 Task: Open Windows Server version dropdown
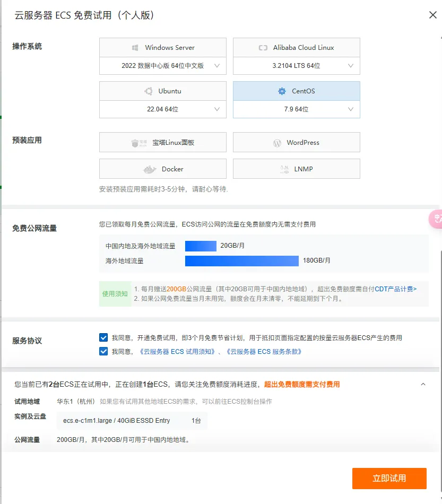point(163,66)
